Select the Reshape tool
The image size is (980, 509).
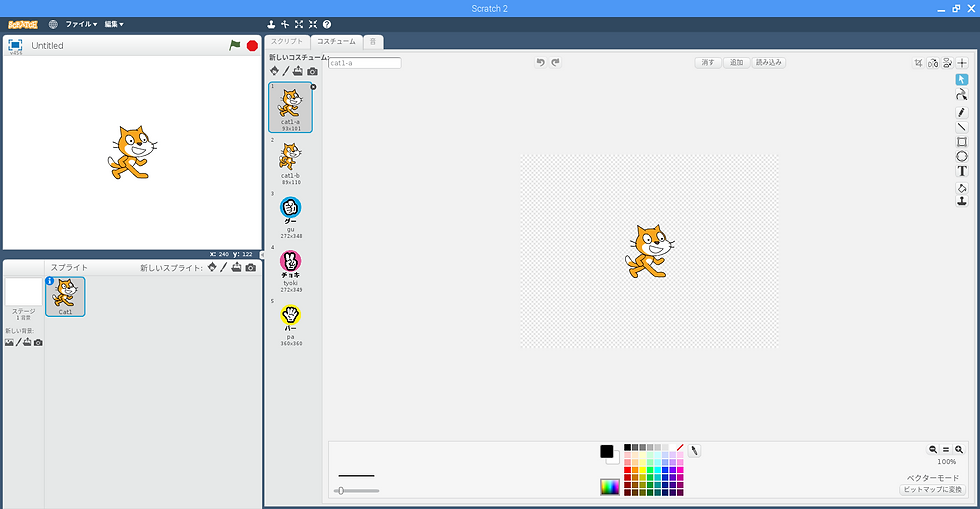click(x=961, y=94)
